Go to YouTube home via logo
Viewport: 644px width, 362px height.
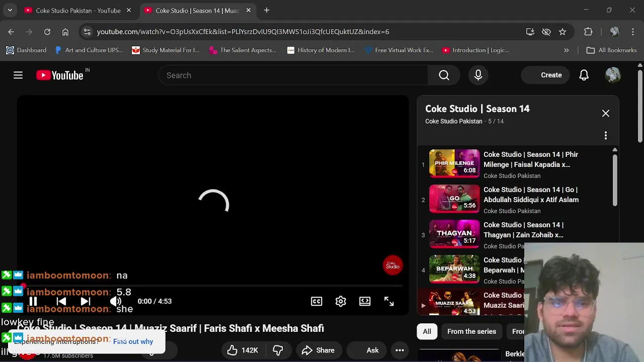tap(60, 75)
